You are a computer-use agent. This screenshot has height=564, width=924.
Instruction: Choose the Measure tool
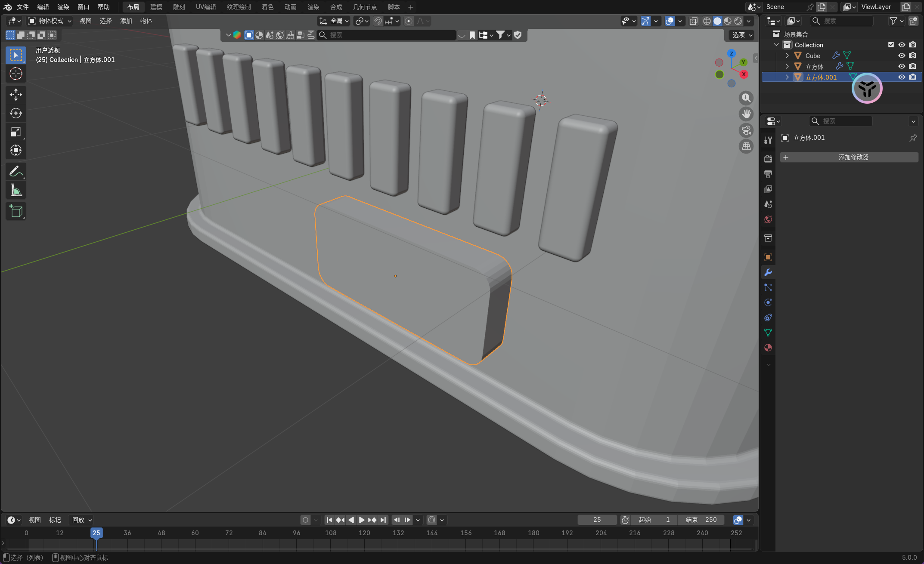[x=16, y=190]
